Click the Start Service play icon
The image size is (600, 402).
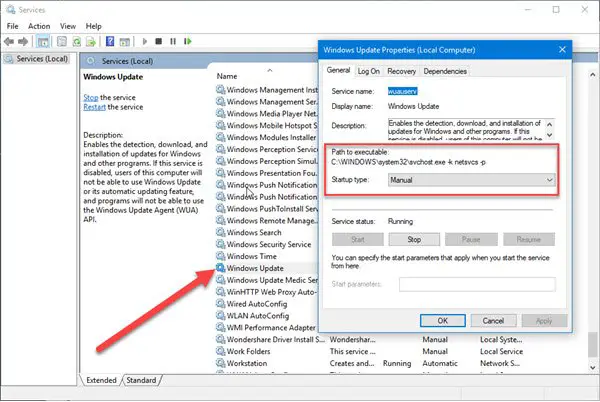(145, 41)
